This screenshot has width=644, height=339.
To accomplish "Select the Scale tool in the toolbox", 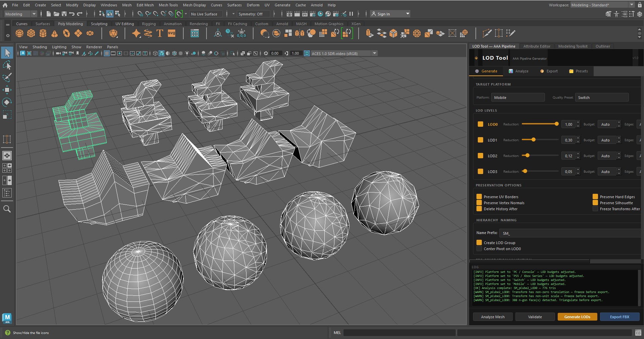I will (x=7, y=114).
